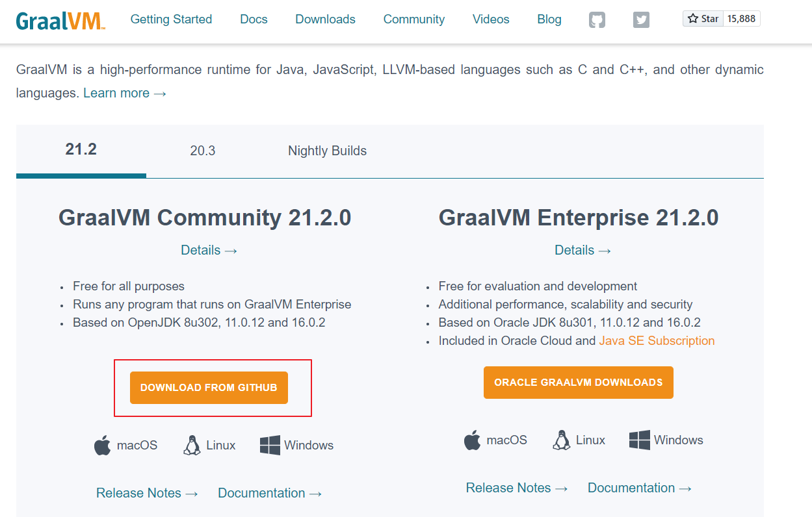
Task: Open Enterprise Documentation link
Action: coord(640,488)
